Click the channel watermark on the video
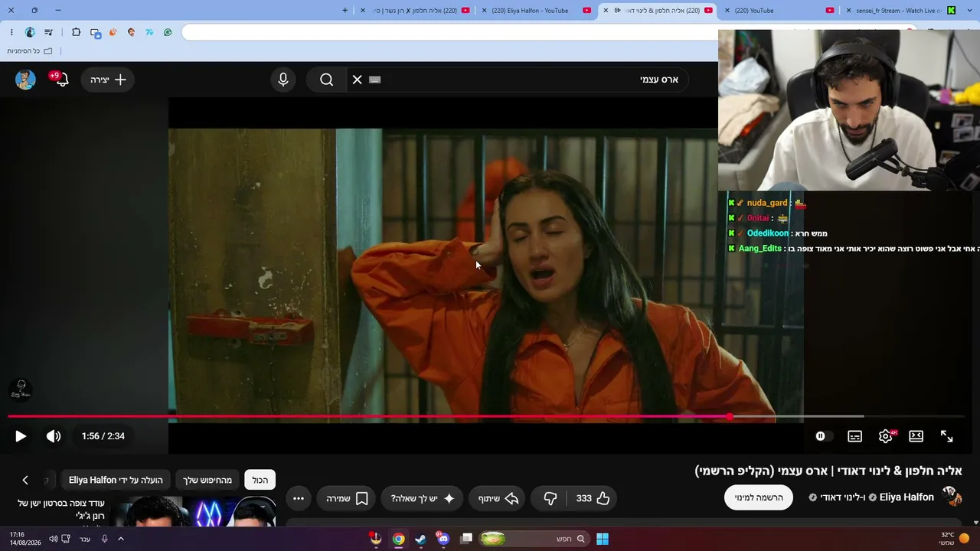The width and height of the screenshot is (980, 551). point(21,390)
